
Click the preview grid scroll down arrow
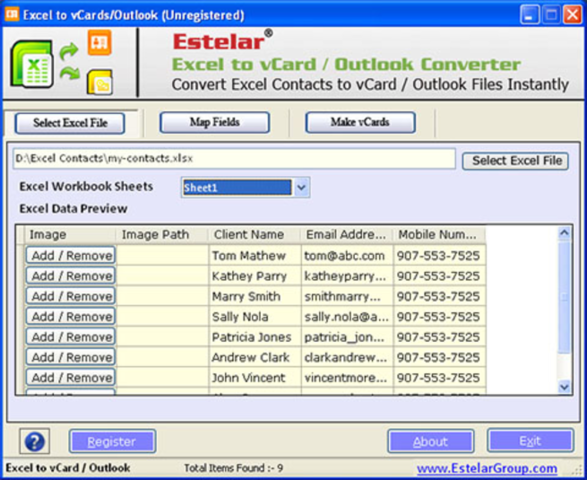point(564,386)
